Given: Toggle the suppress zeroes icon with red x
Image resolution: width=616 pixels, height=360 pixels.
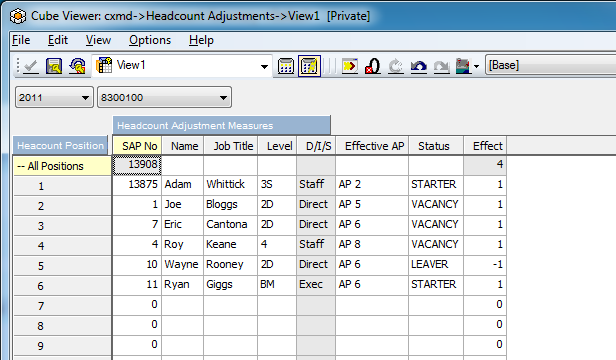Looking at the screenshot, I should (x=372, y=66).
